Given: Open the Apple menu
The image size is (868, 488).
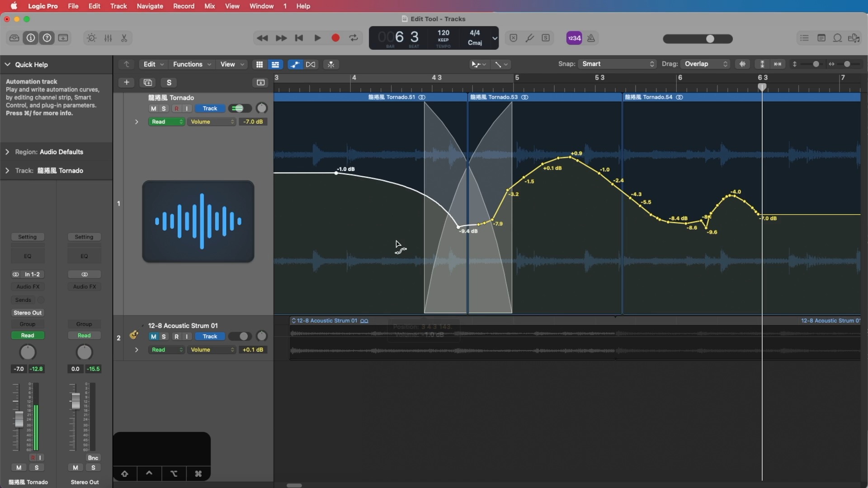Looking at the screenshot, I should pos(14,6).
